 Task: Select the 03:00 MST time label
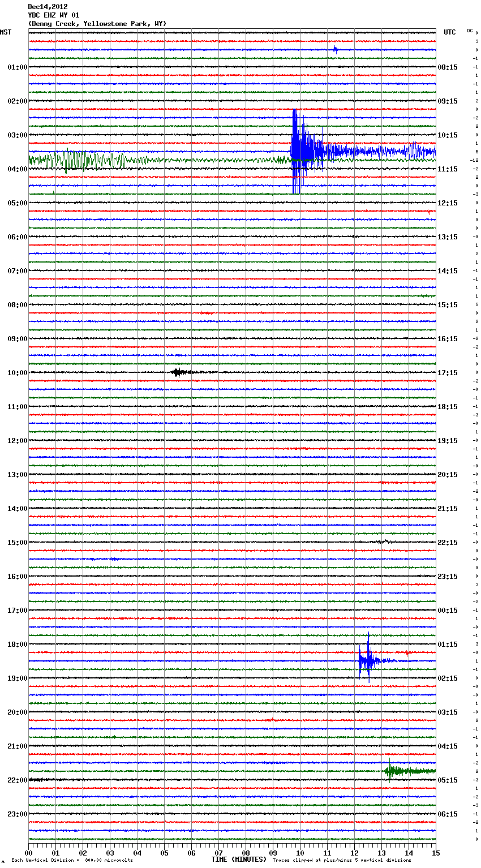point(18,135)
